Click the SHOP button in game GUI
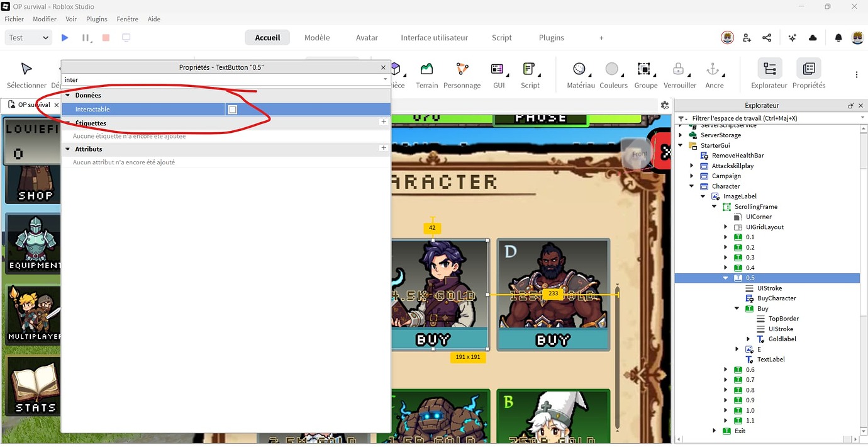This screenshot has width=868, height=447. click(35, 183)
